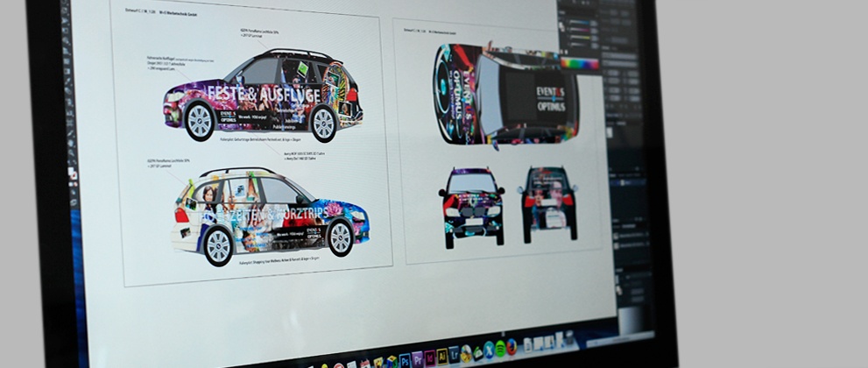Image resolution: width=868 pixels, height=368 pixels.
Task: Select the FESTE & AUSFLÜGE car side view
Action: (264, 96)
